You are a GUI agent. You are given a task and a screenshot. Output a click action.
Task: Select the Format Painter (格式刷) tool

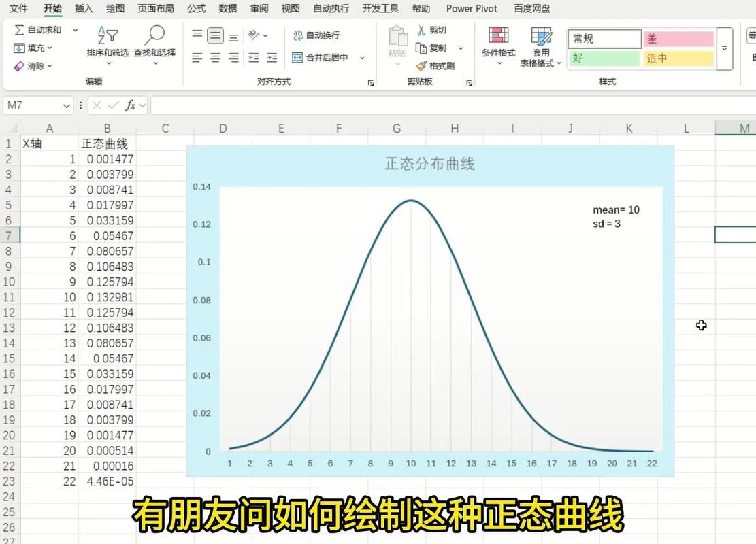click(433, 65)
